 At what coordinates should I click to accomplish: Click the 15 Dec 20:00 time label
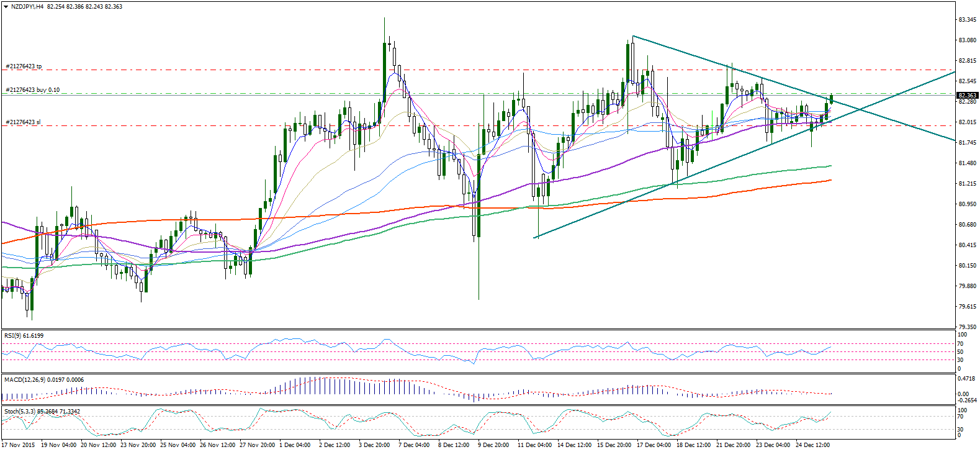tap(614, 445)
